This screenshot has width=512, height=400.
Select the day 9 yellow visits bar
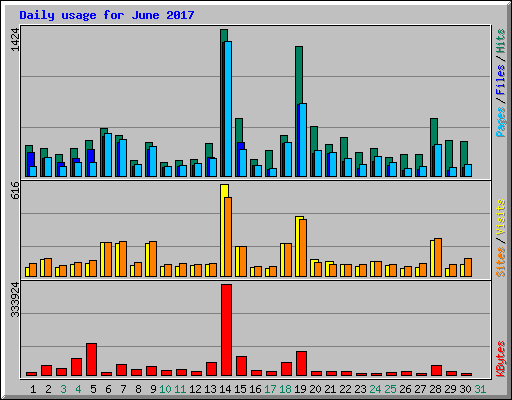[147, 260]
